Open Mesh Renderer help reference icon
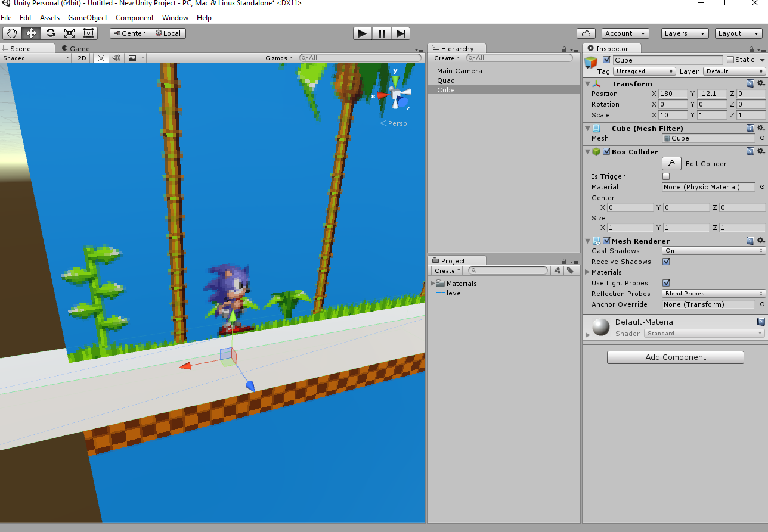Viewport: 768px width, 532px height. (x=751, y=241)
